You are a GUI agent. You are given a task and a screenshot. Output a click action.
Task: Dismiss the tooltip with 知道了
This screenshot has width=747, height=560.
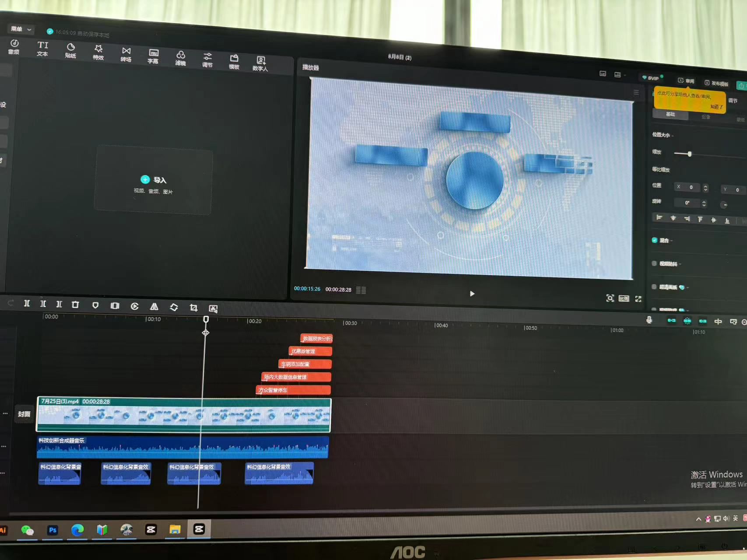[716, 106]
